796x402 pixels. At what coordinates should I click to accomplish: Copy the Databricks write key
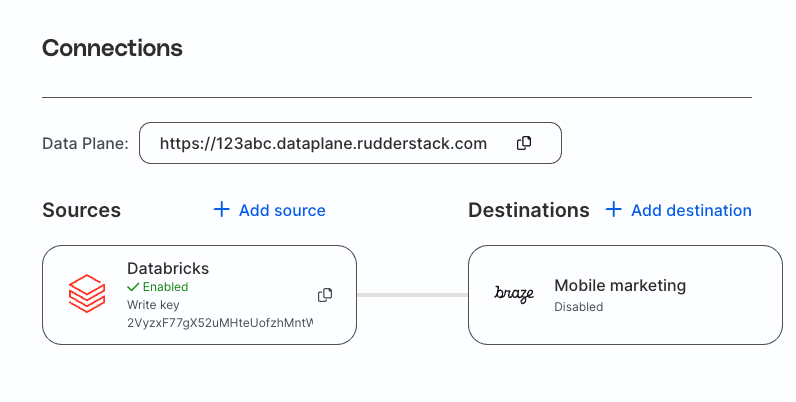325,294
